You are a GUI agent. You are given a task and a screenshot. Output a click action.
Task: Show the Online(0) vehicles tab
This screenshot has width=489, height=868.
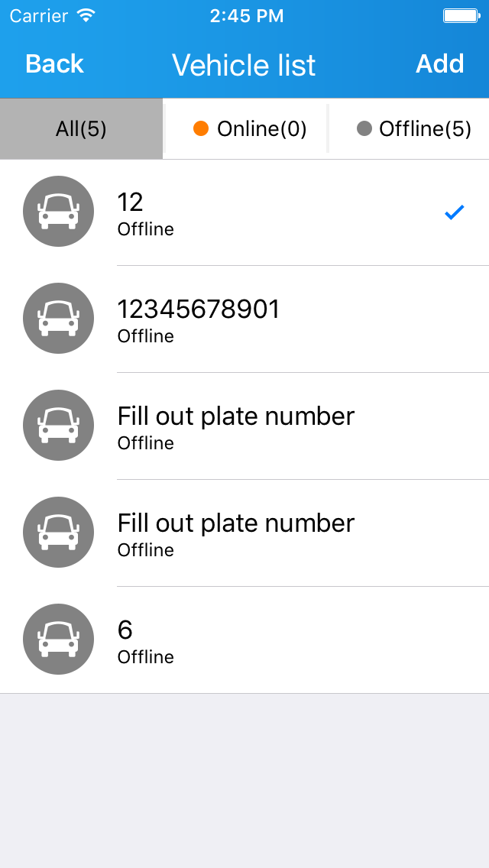click(250, 128)
